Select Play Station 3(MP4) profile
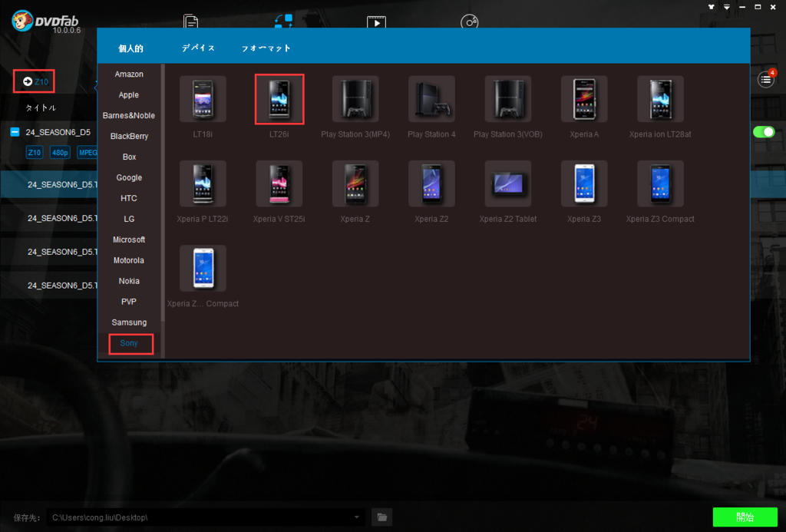Image resolution: width=786 pixels, height=532 pixels. pos(355,99)
